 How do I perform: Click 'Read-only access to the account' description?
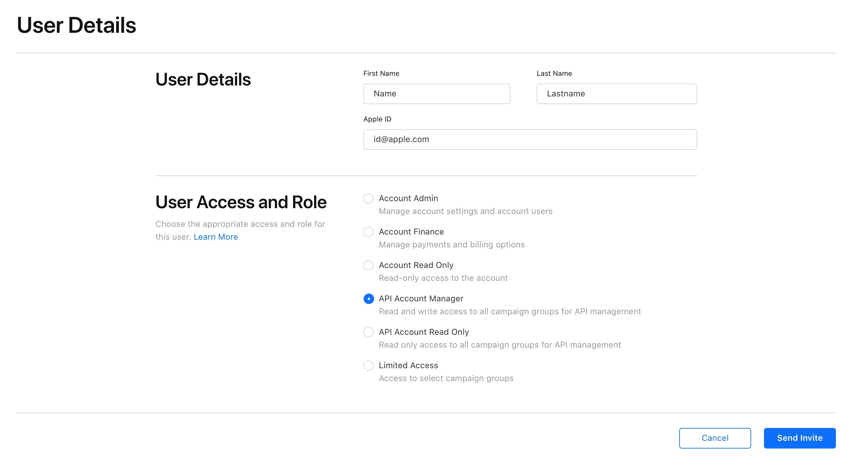click(443, 278)
